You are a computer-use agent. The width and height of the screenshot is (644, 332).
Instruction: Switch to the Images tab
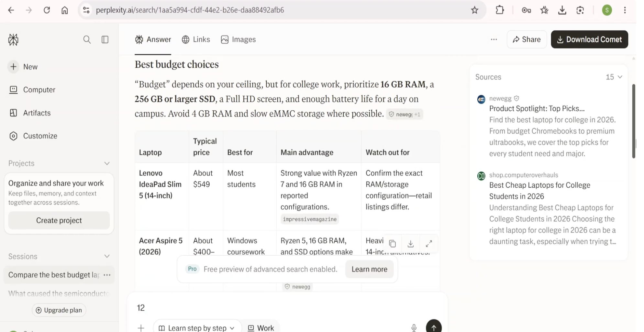pyautogui.click(x=238, y=39)
